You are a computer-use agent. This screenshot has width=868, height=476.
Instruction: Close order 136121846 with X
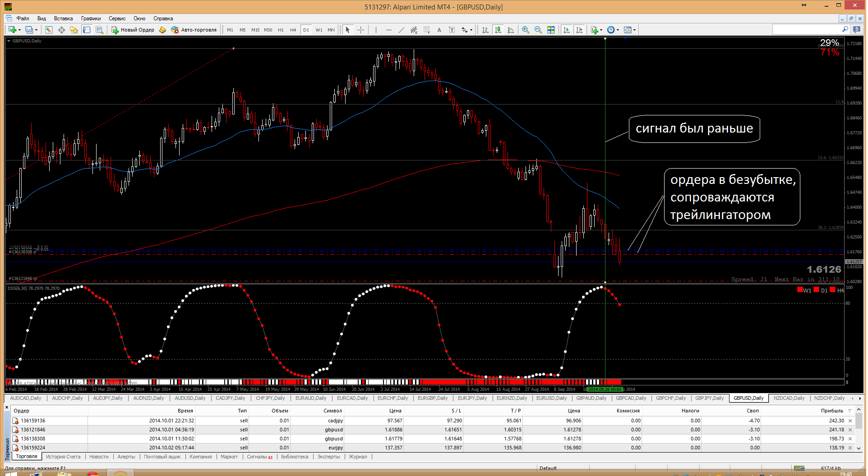(850, 430)
